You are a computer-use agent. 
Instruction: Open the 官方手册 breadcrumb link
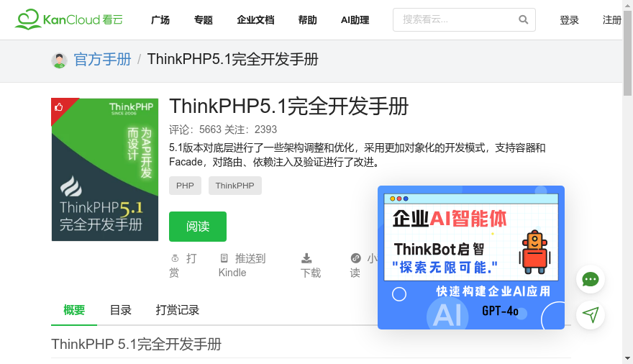(x=102, y=60)
